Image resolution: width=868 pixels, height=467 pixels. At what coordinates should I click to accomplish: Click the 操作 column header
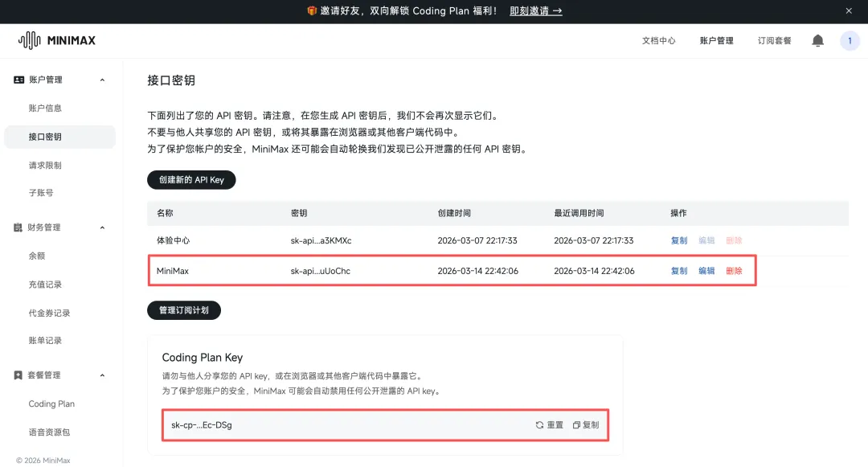(x=678, y=213)
